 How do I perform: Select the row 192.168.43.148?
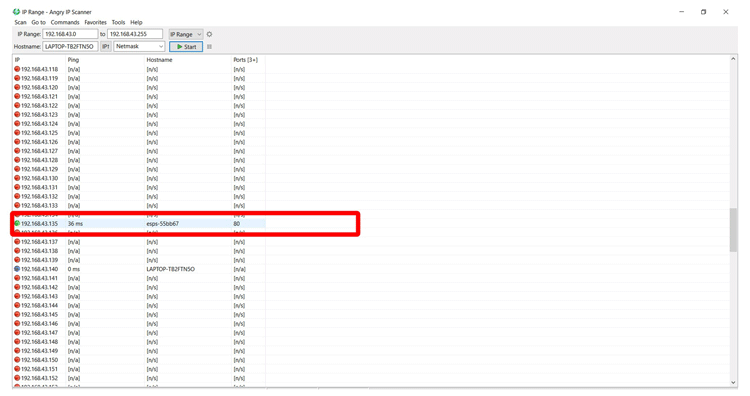point(139,341)
